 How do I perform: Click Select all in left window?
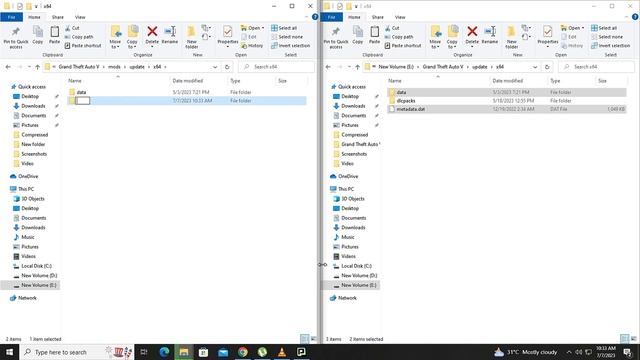click(284, 28)
